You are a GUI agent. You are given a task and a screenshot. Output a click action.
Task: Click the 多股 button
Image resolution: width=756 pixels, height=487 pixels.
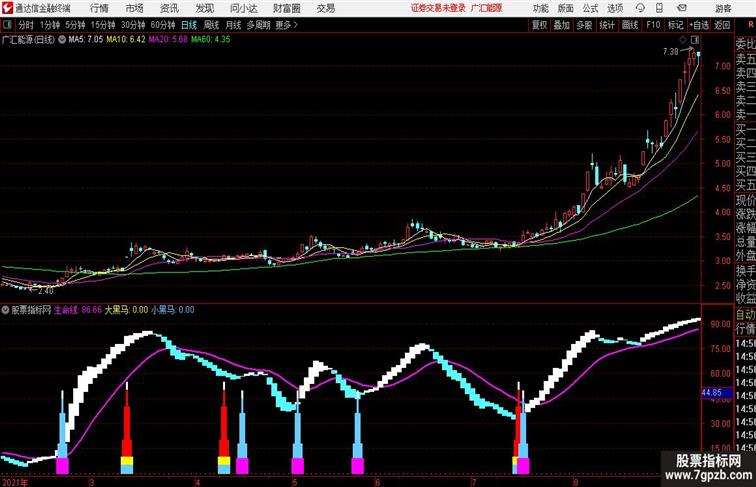pyautogui.click(x=584, y=25)
